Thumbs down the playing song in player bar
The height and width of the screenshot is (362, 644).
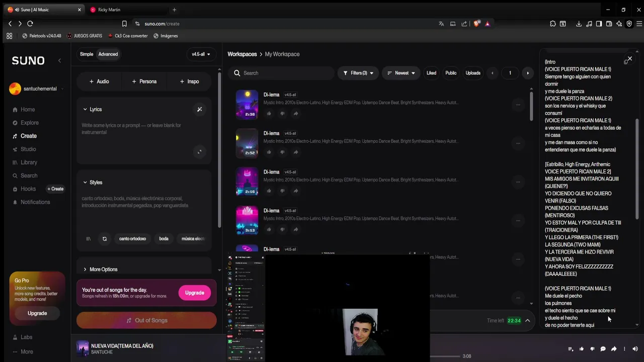point(592,349)
